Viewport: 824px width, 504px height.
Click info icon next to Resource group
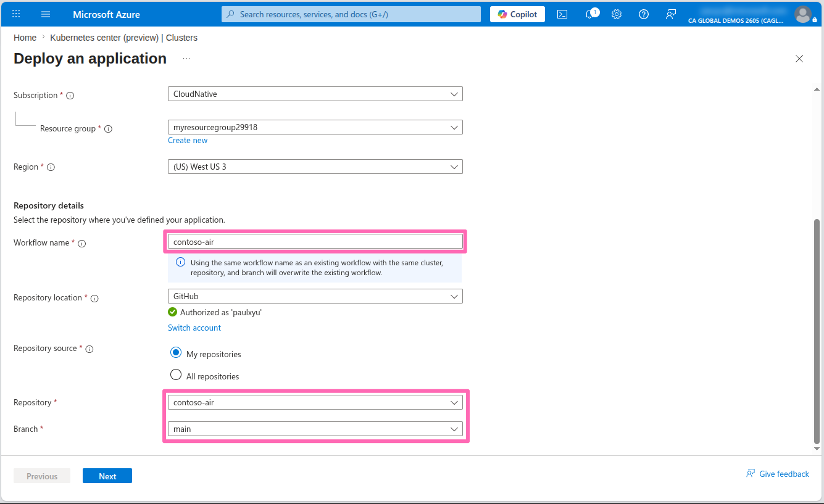point(108,129)
